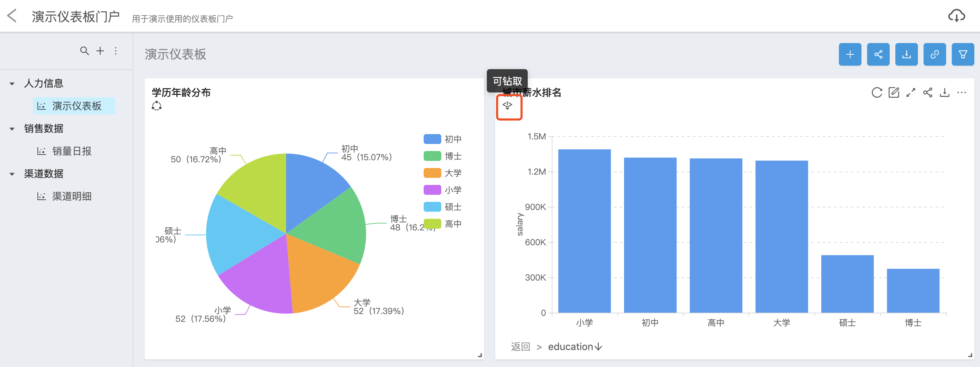Open the sidebar three-dot more menu

116,50
